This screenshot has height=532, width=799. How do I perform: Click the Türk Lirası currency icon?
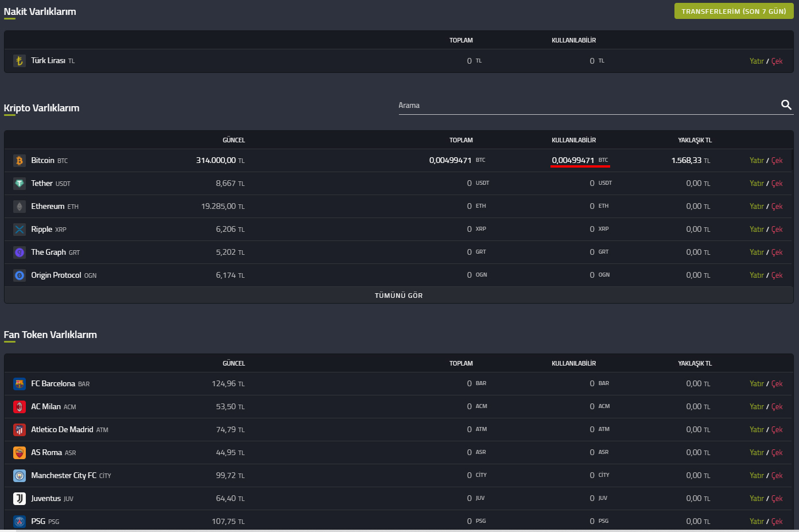point(20,61)
